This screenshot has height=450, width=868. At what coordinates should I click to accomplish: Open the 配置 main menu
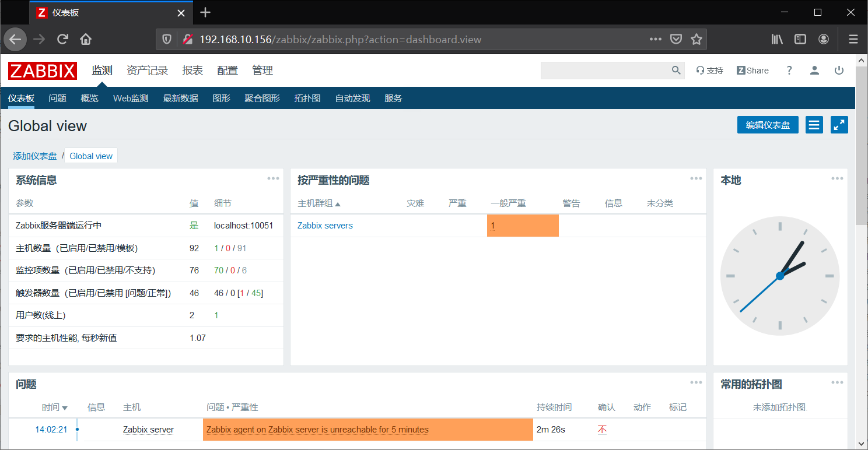click(228, 71)
